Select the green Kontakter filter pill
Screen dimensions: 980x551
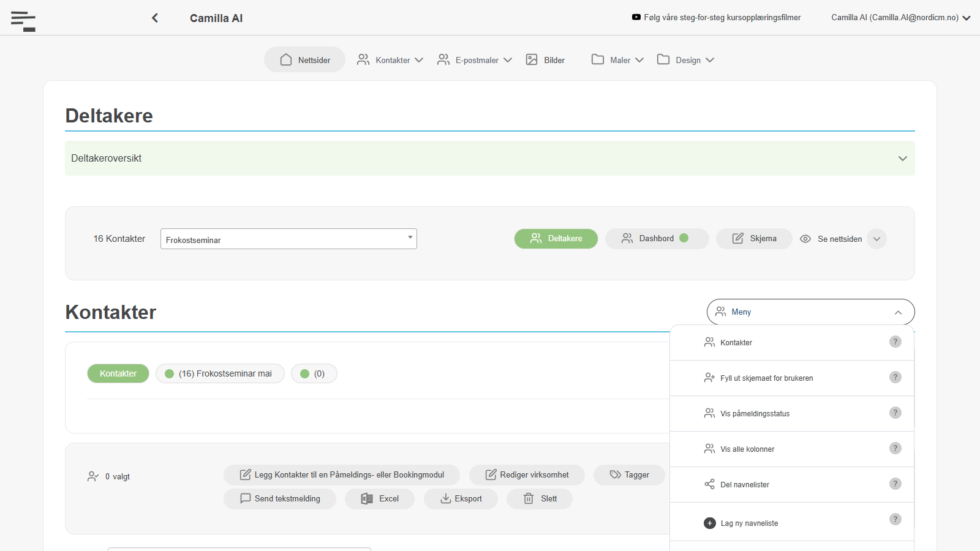[x=118, y=373]
